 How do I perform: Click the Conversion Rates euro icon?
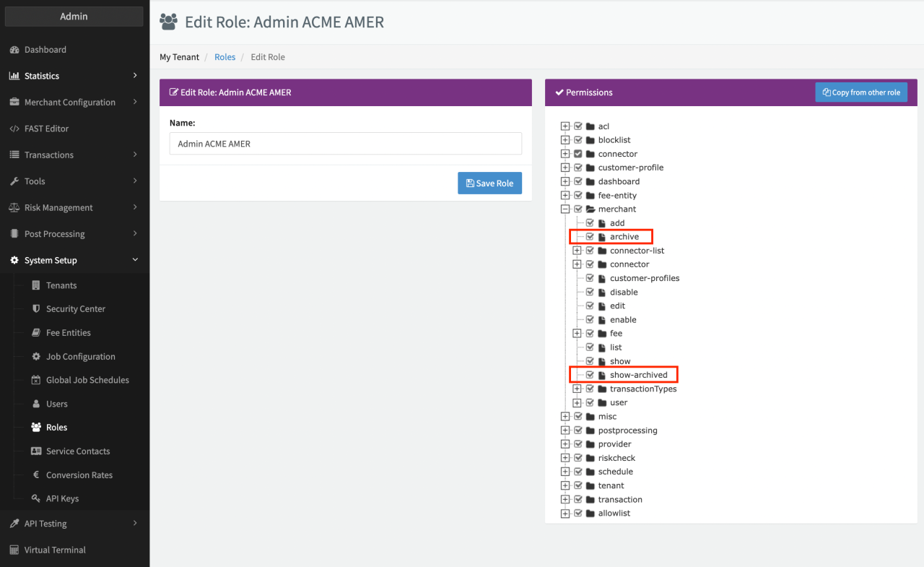[36, 475]
